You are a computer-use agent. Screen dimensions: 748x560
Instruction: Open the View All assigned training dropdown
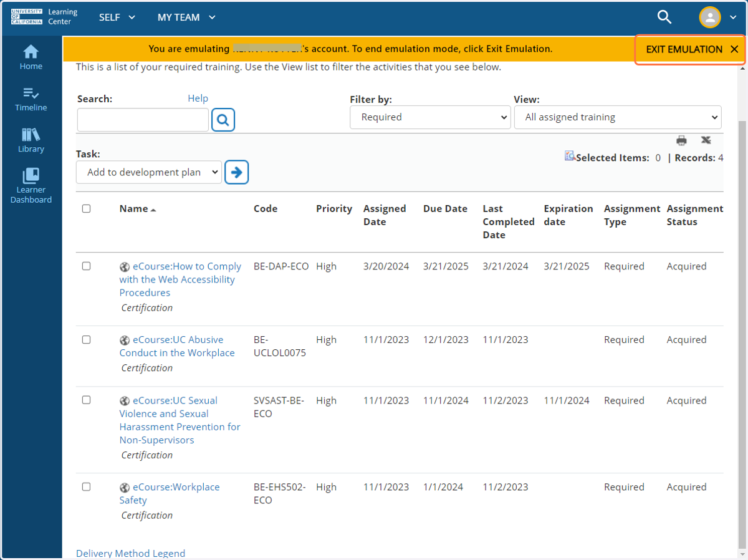pyautogui.click(x=618, y=117)
